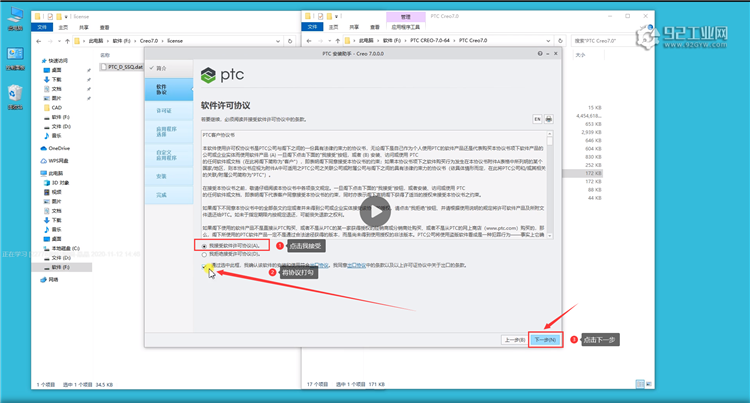Select the Recycle Bin desktop icon
The width and height of the screenshot is (750, 403).
tap(15, 97)
